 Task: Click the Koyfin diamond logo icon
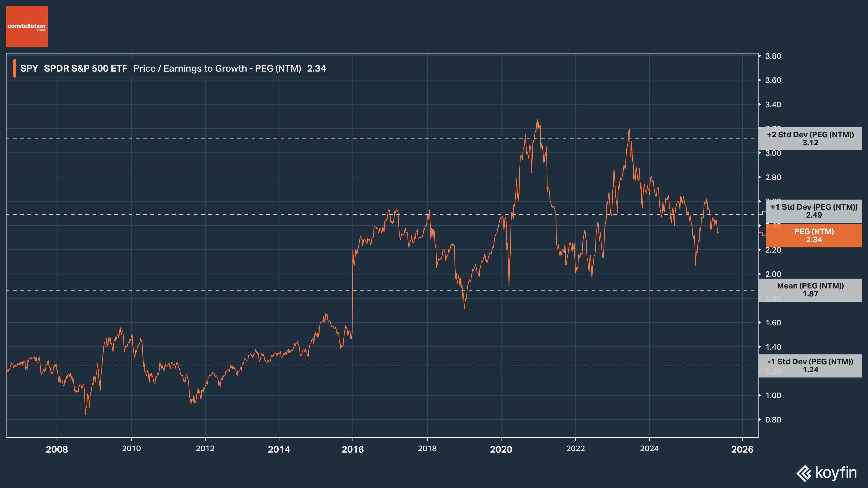point(804,474)
